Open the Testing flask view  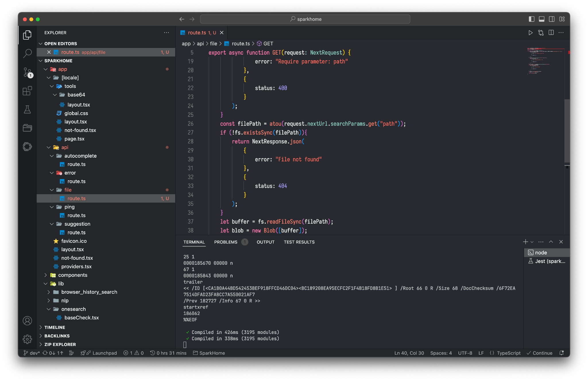[x=27, y=109]
